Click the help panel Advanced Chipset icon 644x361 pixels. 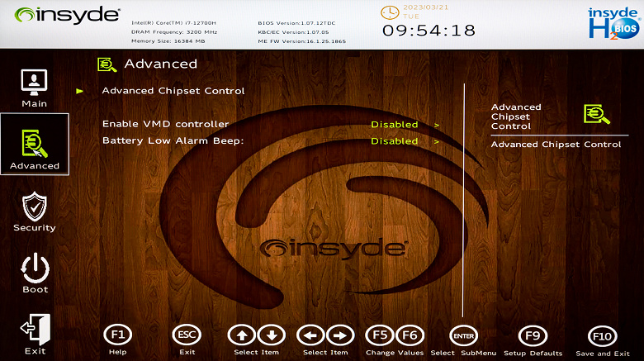[597, 114]
